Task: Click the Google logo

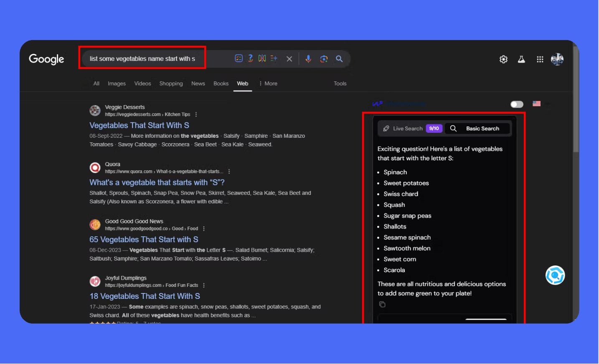Action: coord(46,59)
